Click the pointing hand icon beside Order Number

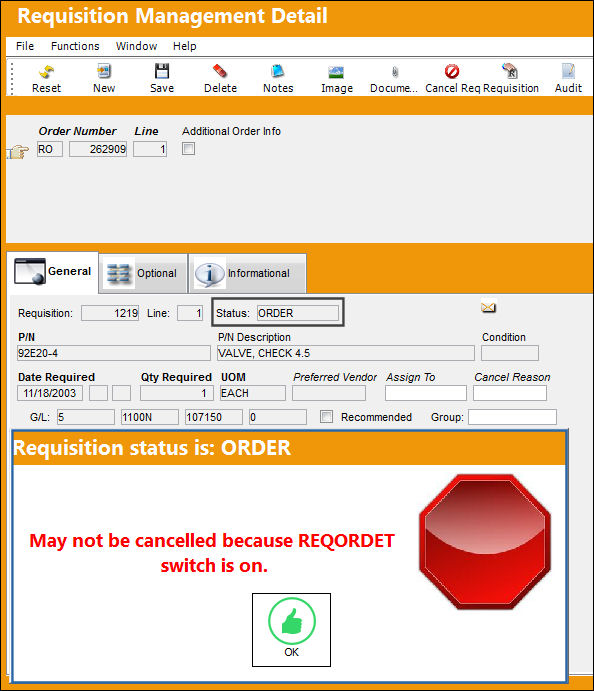tap(18, 152)
